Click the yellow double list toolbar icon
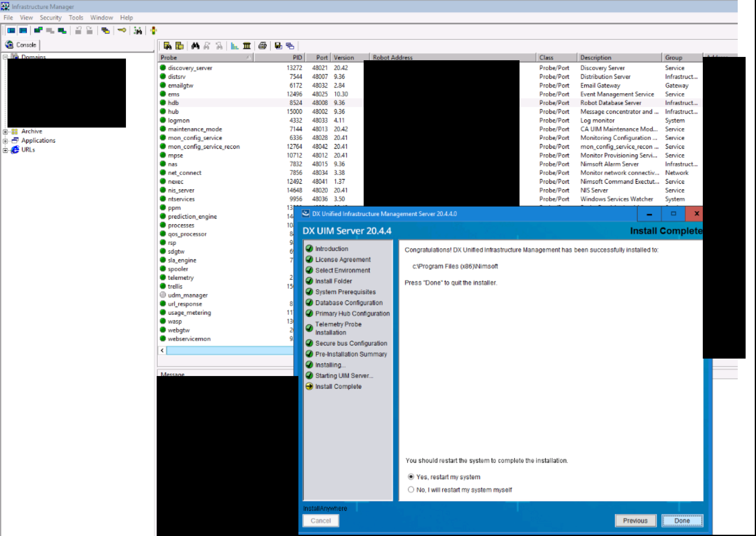This screenshot has width=756, height=536. pos(180,46)
